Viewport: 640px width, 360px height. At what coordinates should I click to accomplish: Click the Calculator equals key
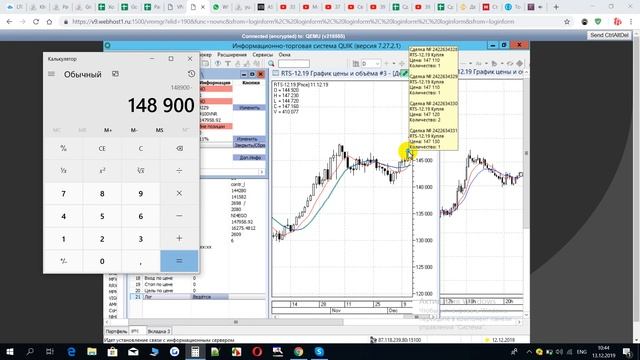point(179,261)
